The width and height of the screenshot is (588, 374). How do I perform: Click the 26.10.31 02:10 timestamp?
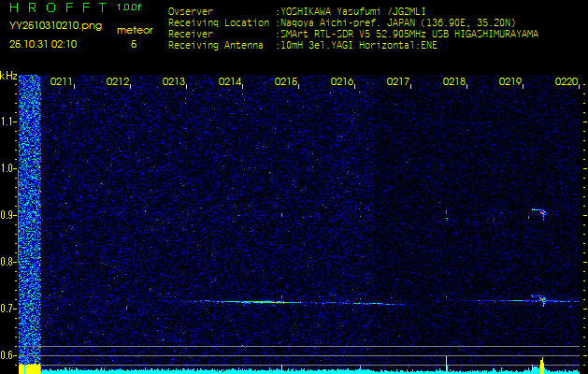(43, 44)
